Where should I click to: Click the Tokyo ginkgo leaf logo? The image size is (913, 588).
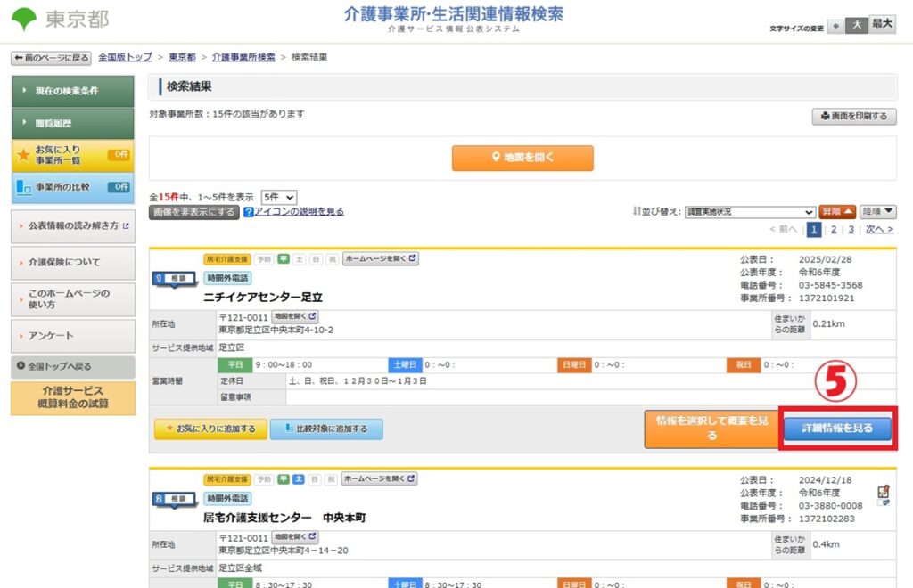pyautogui.click(x=24, y=20)
